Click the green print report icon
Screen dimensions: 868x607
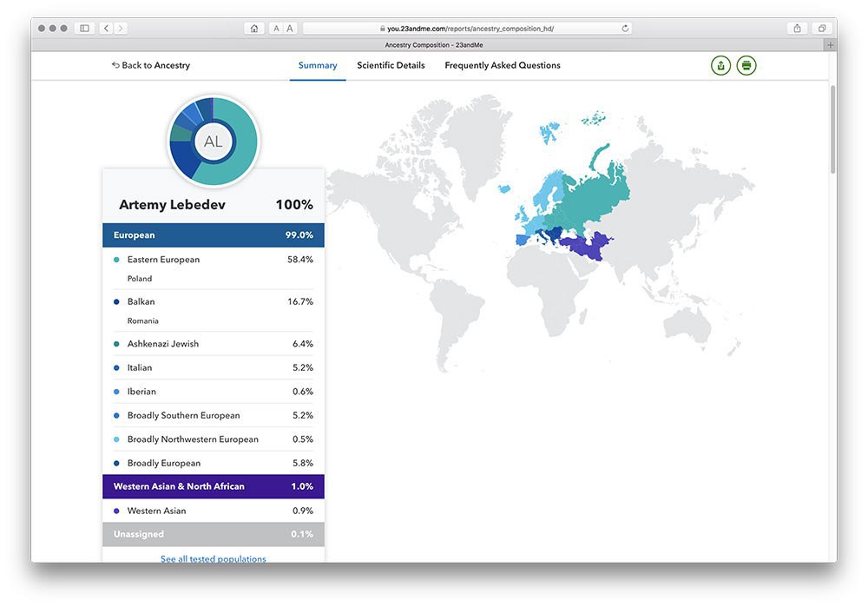click(x=746, y=65)
